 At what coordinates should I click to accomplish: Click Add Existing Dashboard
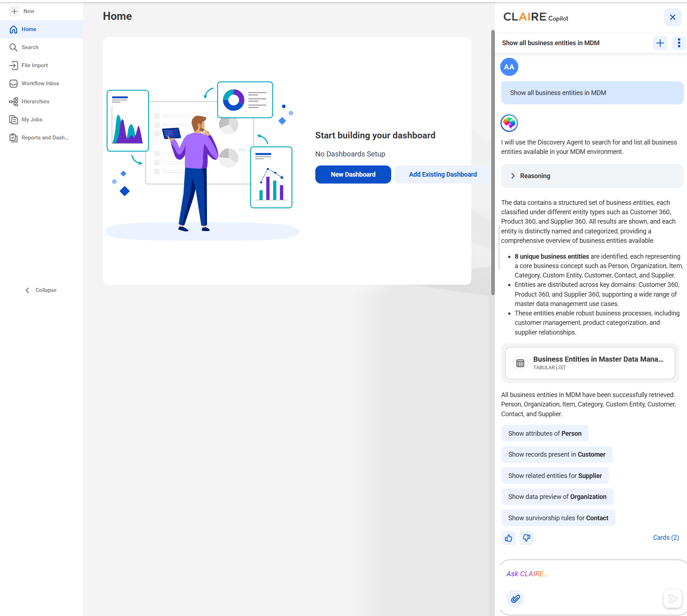pyautogui.click(x=443, y=175)
